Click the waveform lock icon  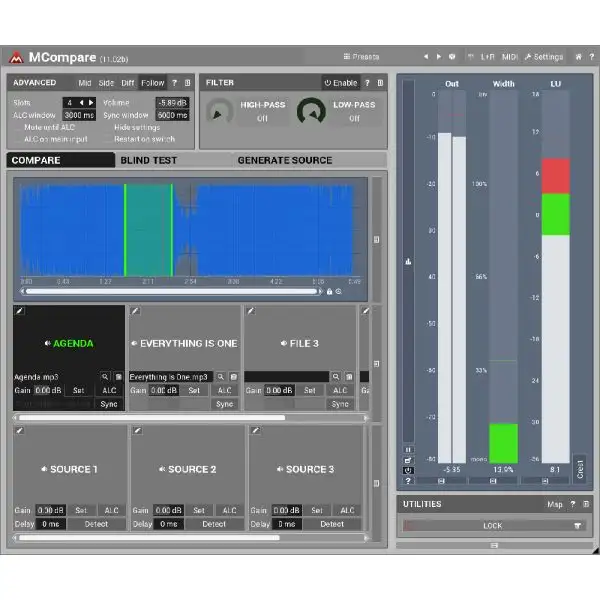(x=329, y=292)
